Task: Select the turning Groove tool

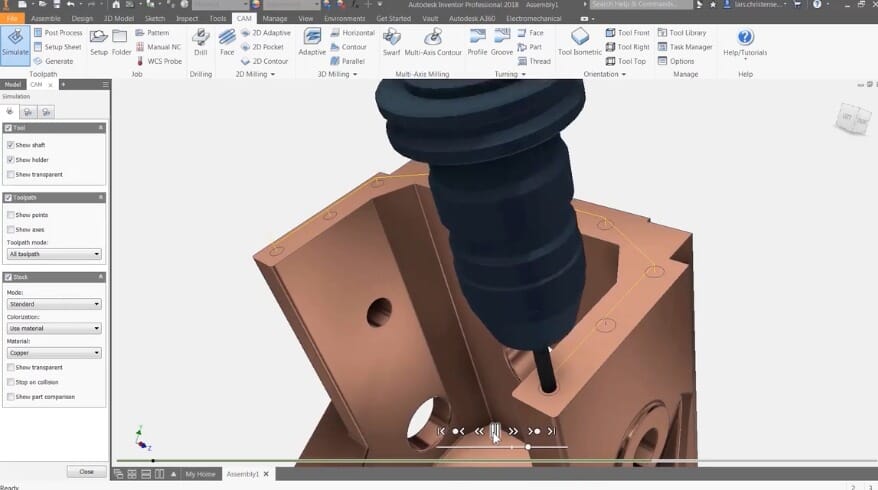Action: pyautogui.click(x=501, y=42)
